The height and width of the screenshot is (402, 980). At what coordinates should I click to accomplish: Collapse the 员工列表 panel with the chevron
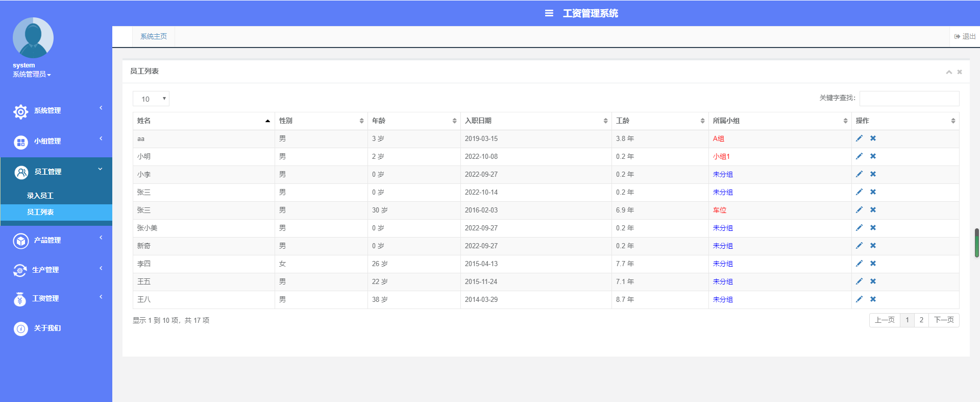(948, 72)
